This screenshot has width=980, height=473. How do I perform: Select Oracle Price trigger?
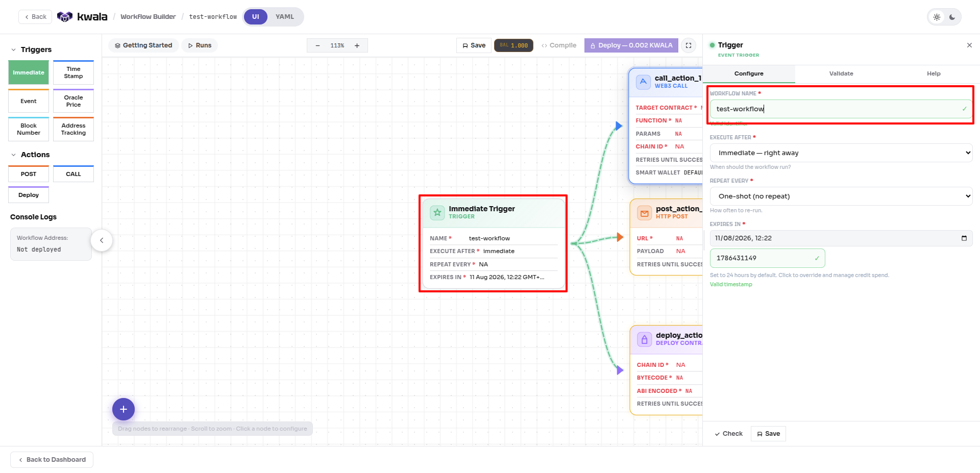click(x=73, y=101)
